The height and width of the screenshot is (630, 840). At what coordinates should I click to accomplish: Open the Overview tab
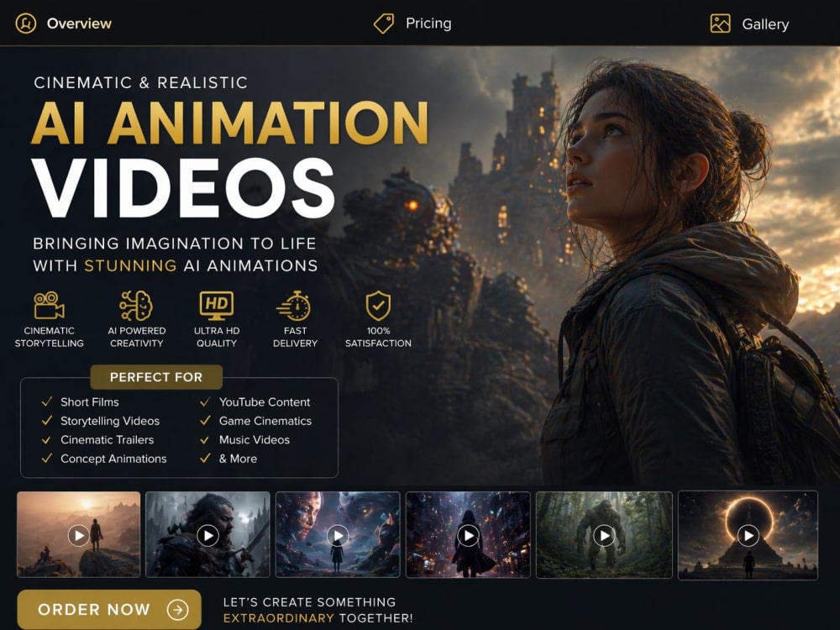[63, 24]
